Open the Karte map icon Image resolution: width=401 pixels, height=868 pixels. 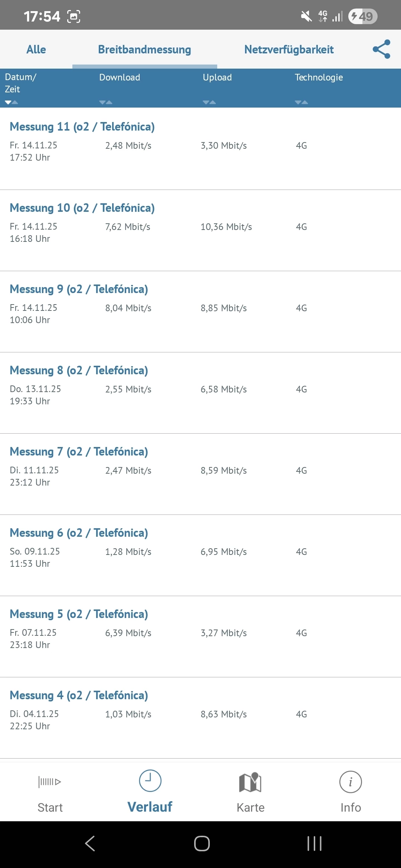250,782
